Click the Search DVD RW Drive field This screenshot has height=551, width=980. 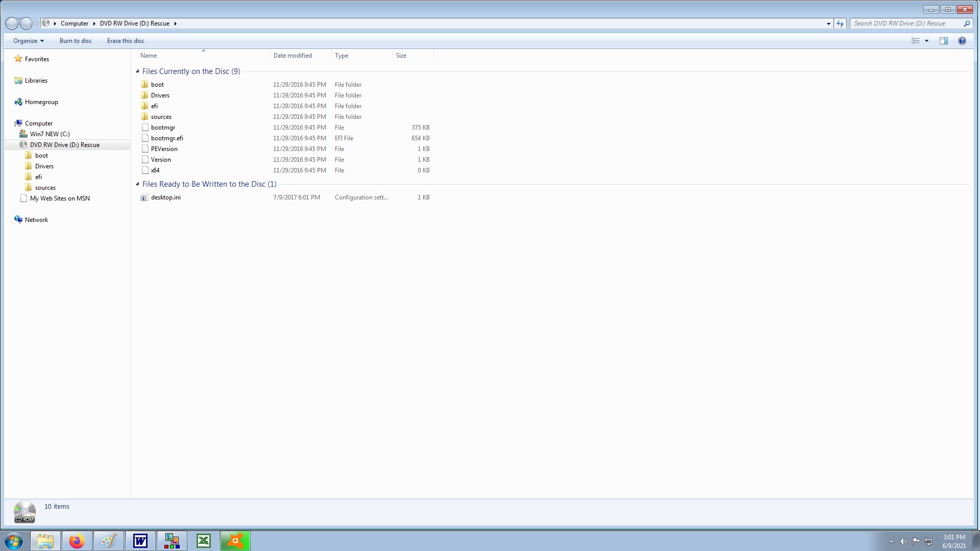coord(906,23)
